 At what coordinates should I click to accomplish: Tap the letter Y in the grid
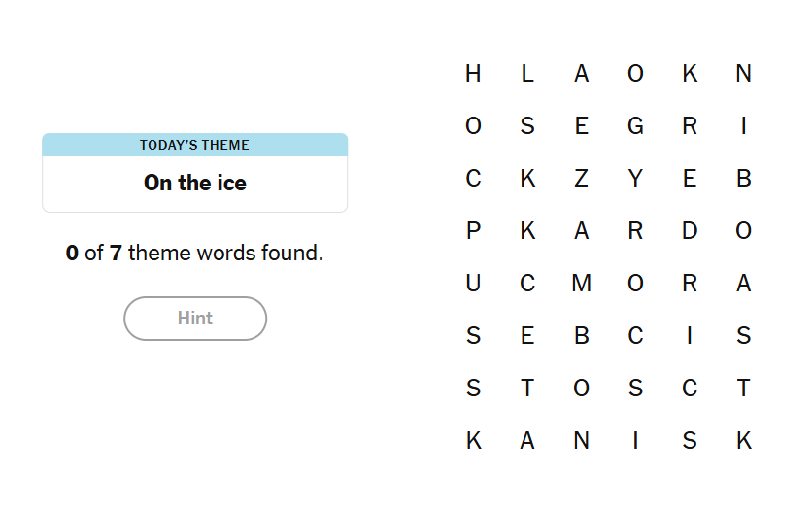(x=635, y=179)
